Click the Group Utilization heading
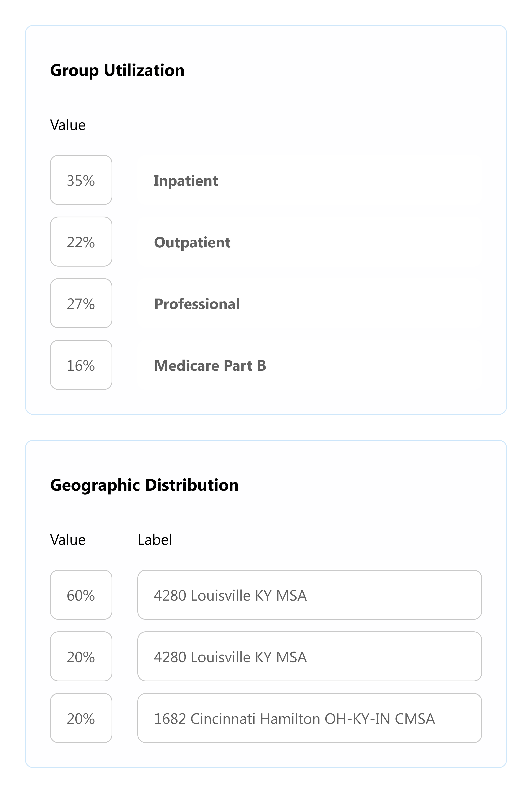The image size is (532, 793). point(117,70)
